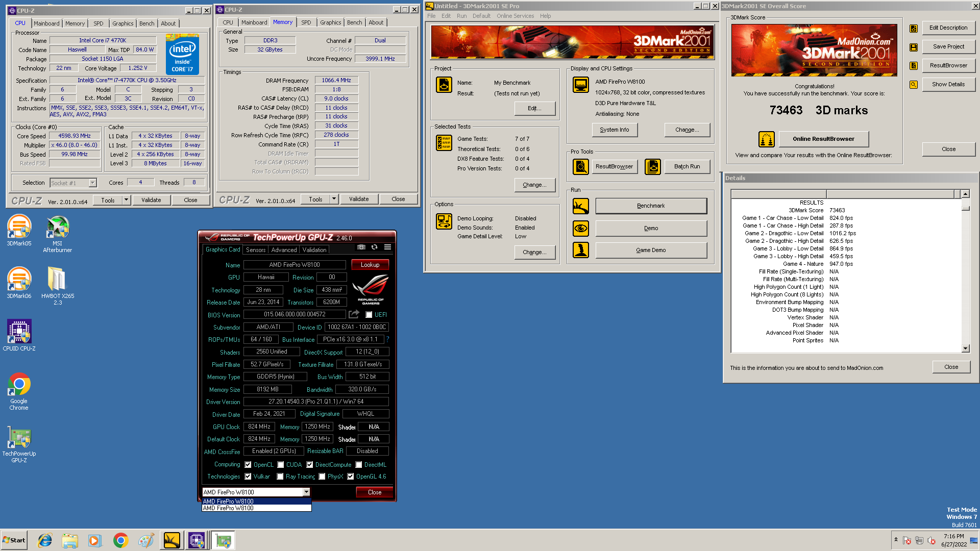Toggle CUDA checkbox
Screen dimensions: 980x551
pyautogui.click(x=281, y=465)
